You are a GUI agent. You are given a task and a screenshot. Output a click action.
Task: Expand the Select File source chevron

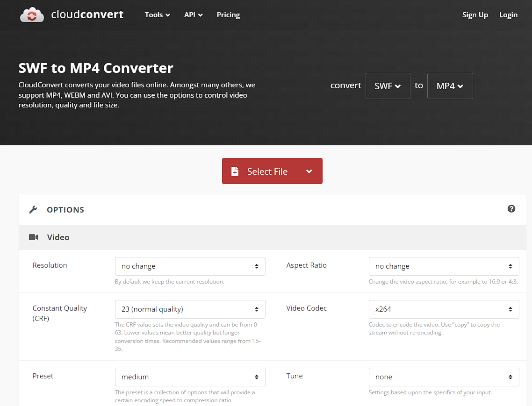click(x=309, y=171)
